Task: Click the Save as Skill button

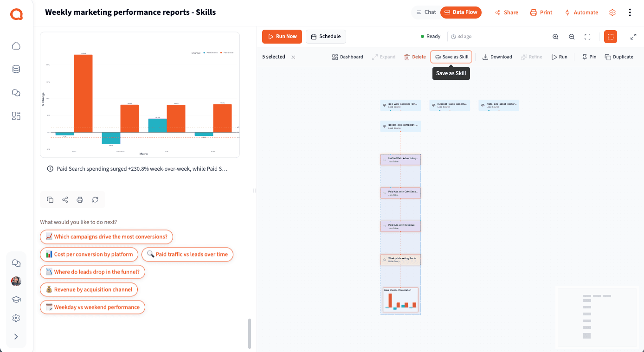Action: tap(451, 57)
